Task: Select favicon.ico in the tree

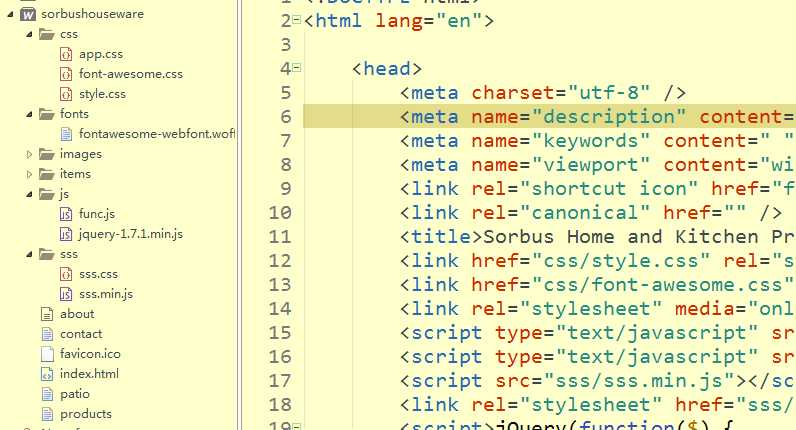Action: click(90, 354)
